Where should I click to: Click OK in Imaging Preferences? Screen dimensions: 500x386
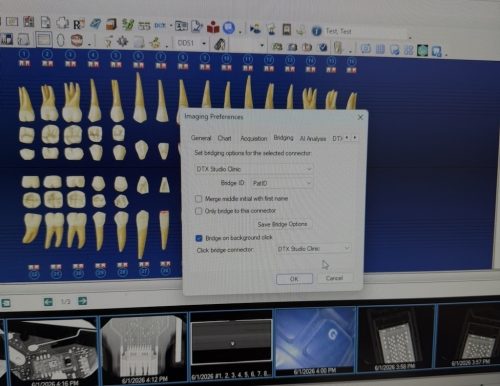click(x=294, y=279)
